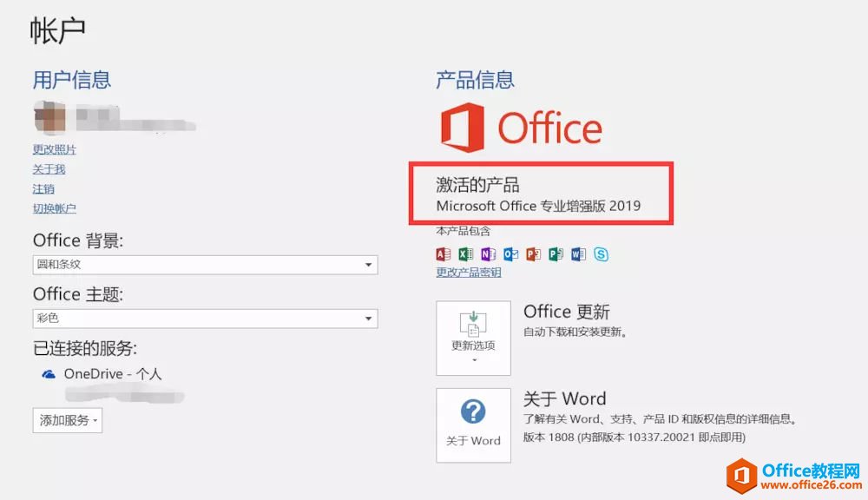Screen dimensions: 868x500
Task: Click 切换帐户 to switch accounts
Action: [53, 208]
